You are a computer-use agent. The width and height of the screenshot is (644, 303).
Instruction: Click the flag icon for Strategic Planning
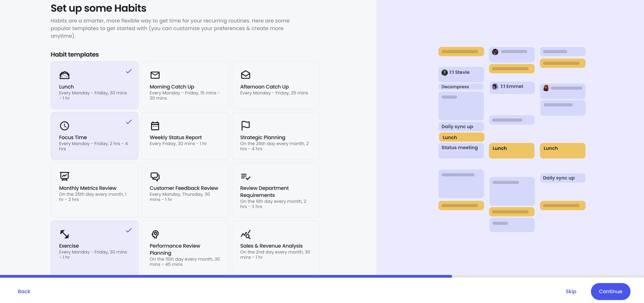point(245,126)
